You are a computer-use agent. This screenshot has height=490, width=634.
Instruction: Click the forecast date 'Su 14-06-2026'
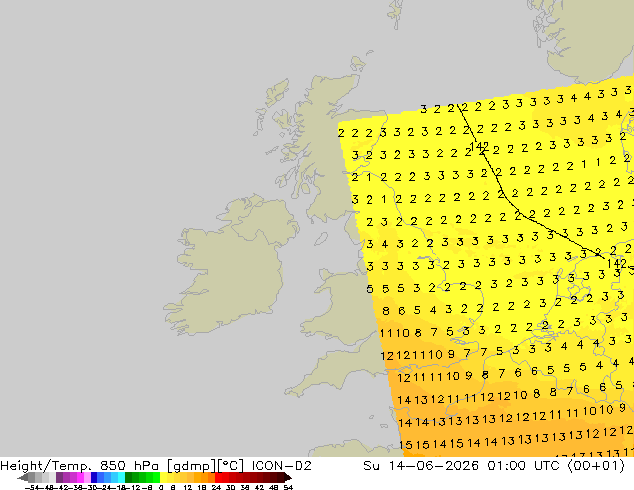point(421,466)
